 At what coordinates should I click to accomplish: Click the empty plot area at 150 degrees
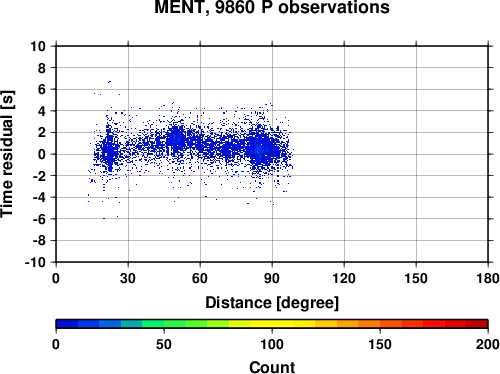point(416,154)
